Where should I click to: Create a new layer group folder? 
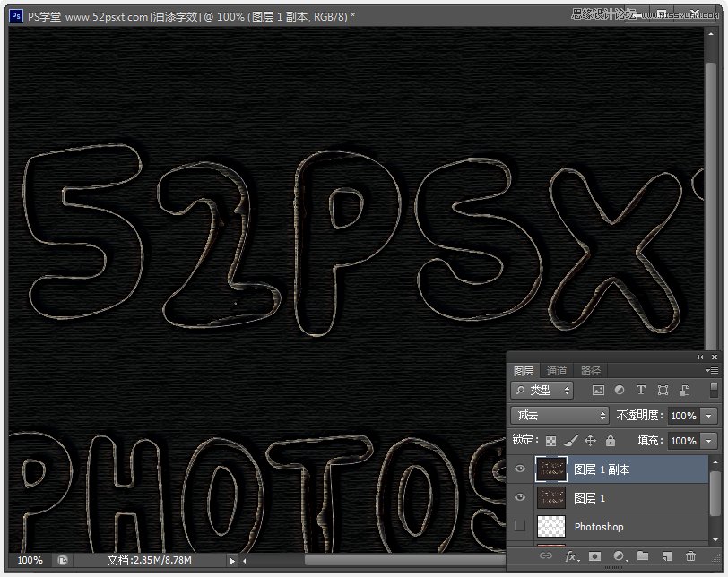(643, 555)
